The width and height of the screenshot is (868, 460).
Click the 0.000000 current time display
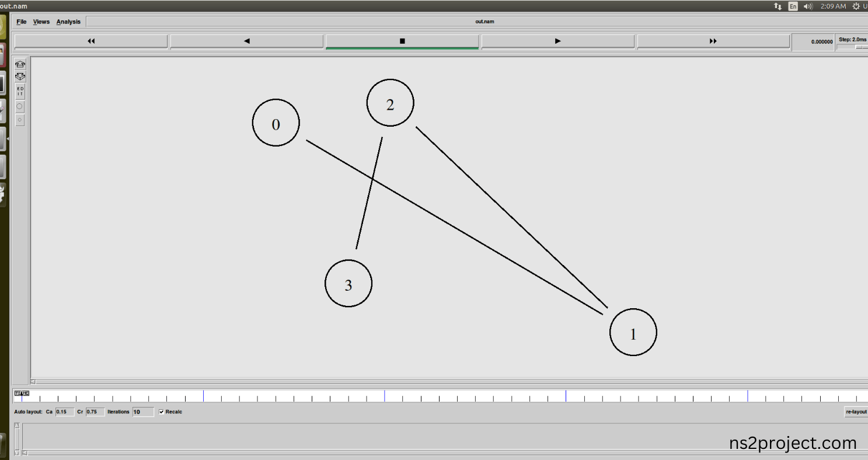click(814, 42)
